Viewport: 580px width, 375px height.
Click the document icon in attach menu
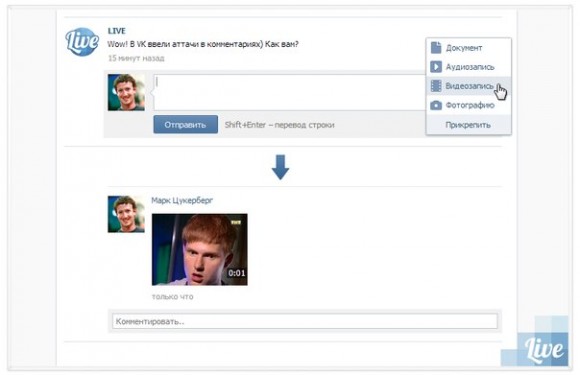(x=436, y=47)
